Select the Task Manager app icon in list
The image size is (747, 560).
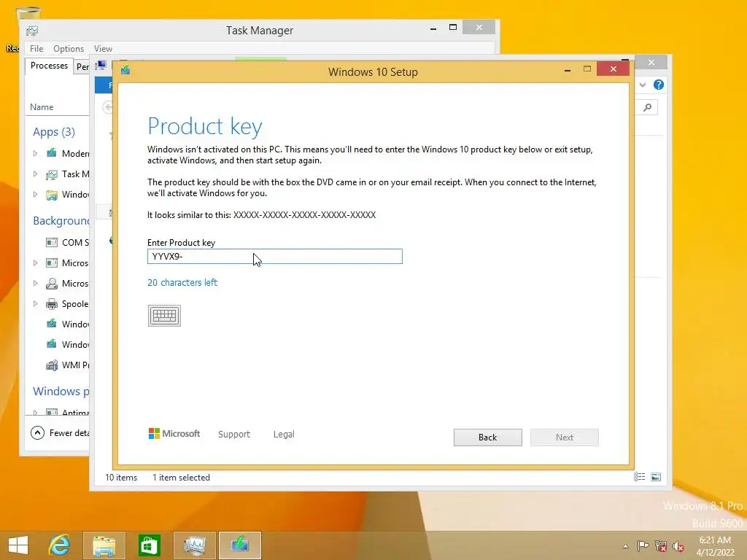coord(52,174)
